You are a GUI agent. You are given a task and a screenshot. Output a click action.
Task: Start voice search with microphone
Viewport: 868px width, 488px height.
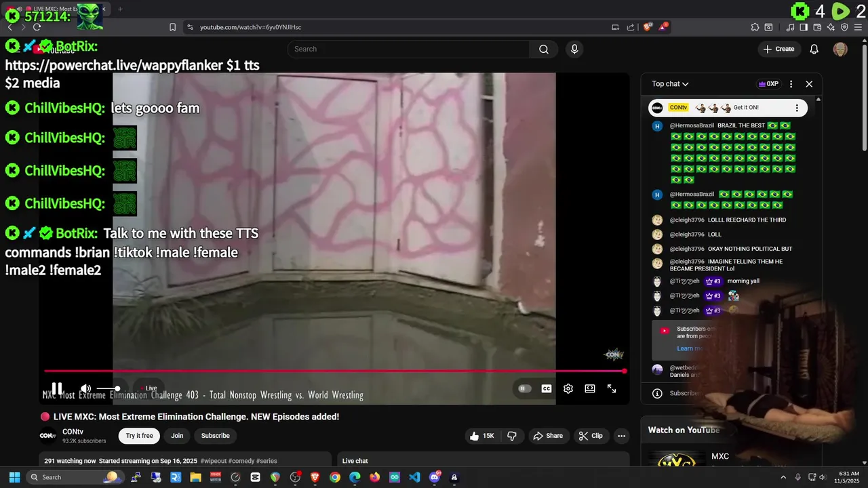[x=574, y=49]
